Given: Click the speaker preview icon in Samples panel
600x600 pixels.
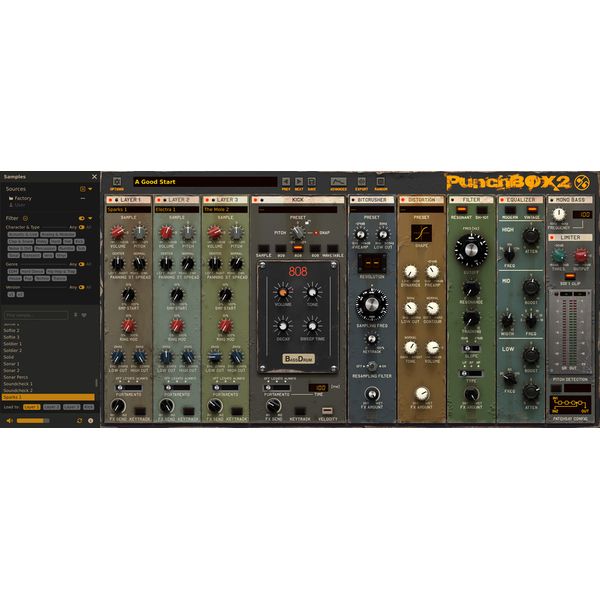Looking at the screenshot, I should [x=10, y=421].
